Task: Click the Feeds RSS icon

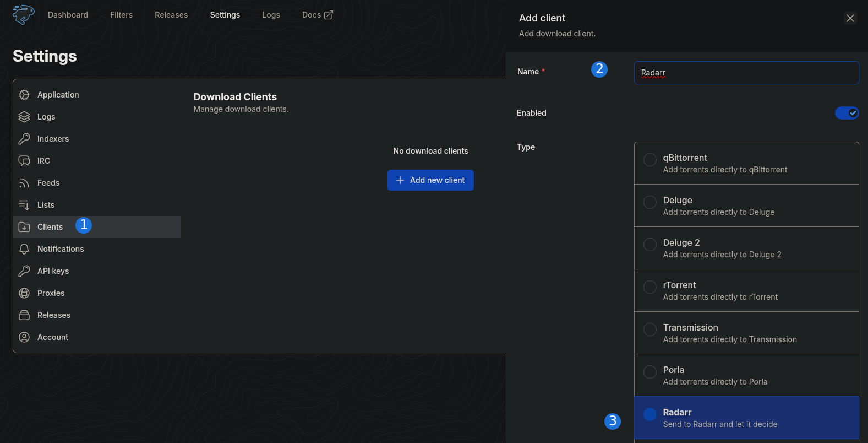Action: pyautogui.click(x=24, y=183)
